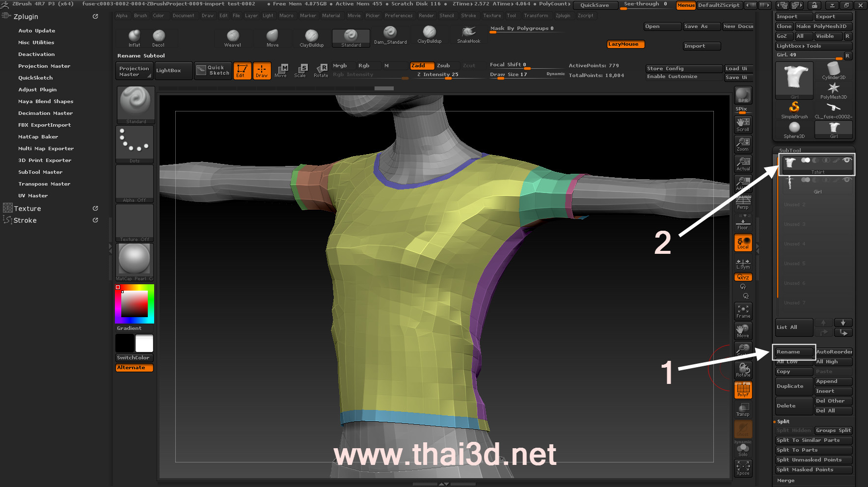Click the Inflat brush icon
This screenshot has height=487, width=868.
(x=134, y=37)
